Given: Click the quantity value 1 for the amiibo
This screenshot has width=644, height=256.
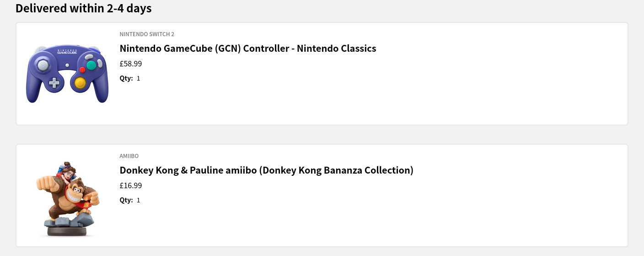Looking at the screenshot, I should tap(139, 200).
